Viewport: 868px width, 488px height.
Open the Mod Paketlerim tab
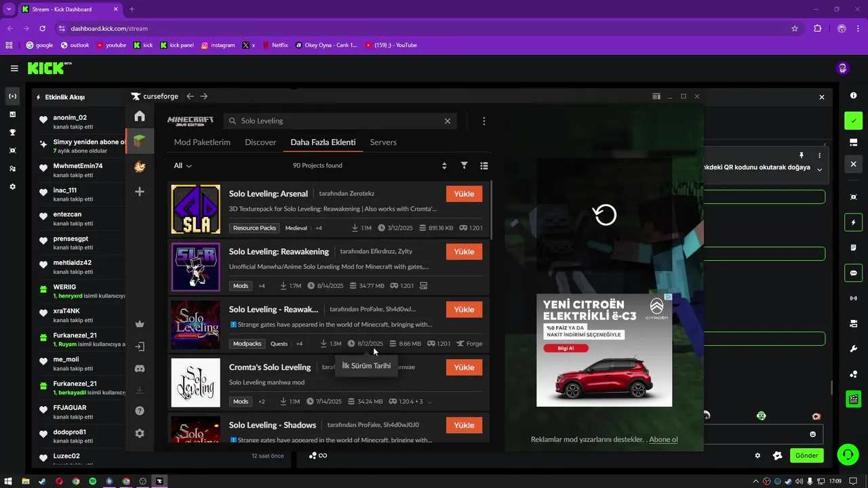coord(202,142)
